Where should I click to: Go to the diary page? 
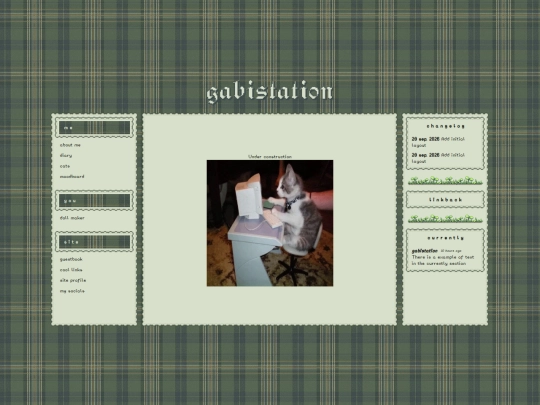click(66, 156)
